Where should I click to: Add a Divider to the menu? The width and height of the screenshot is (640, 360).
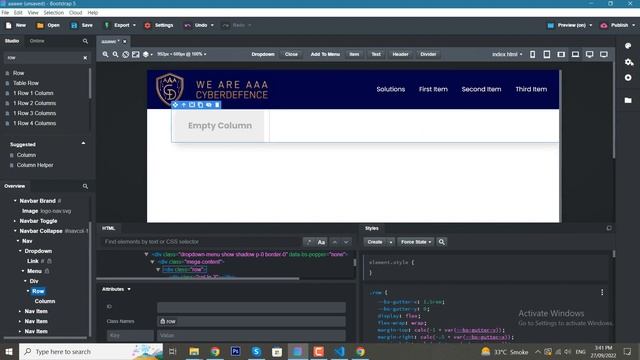[x=428, y=54]
